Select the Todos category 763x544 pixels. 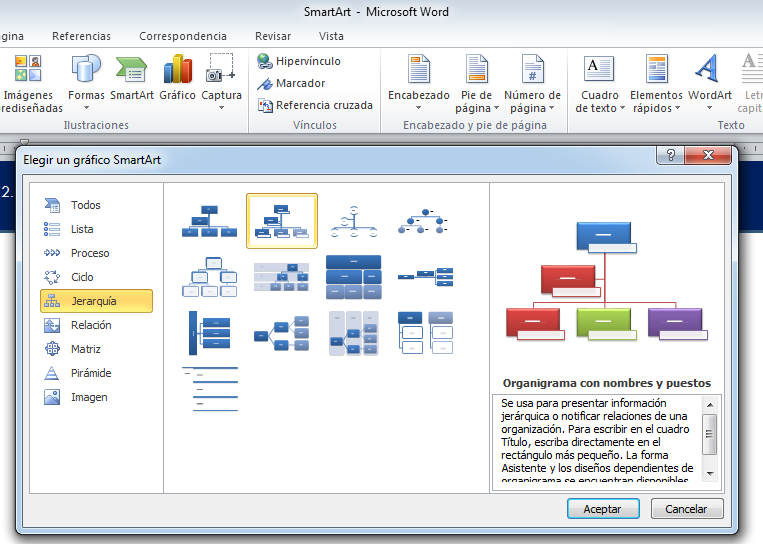[96, 205]
